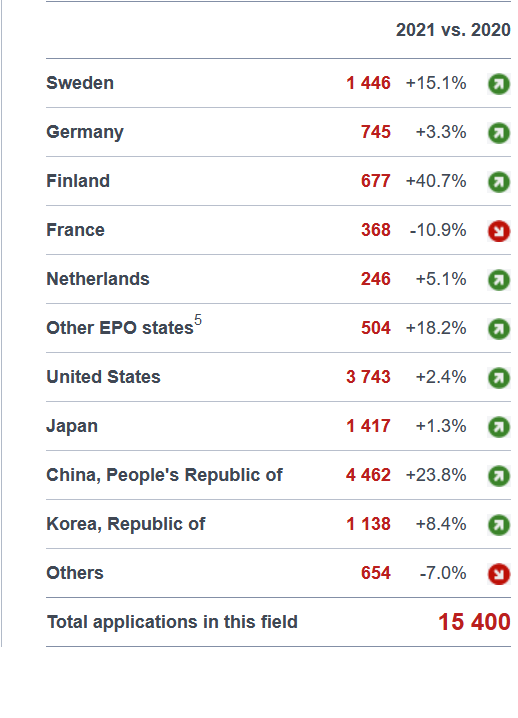Click the 2021 vs. 2020 column header
The height and width of the screenshot is (718, 518).
coord(453,30)
